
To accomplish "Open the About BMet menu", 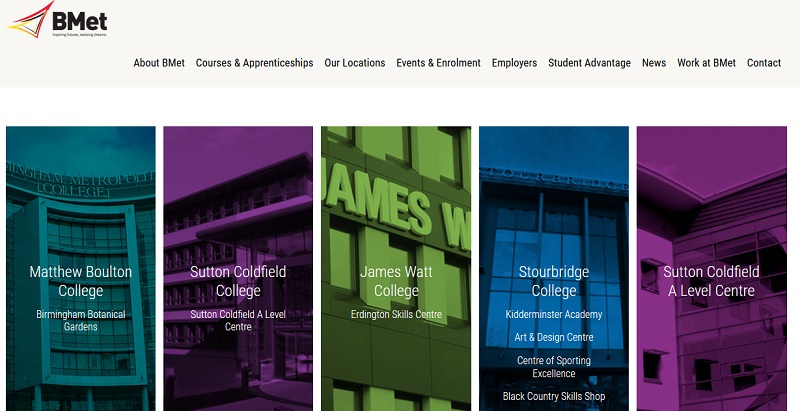I will tap(159, 63).
